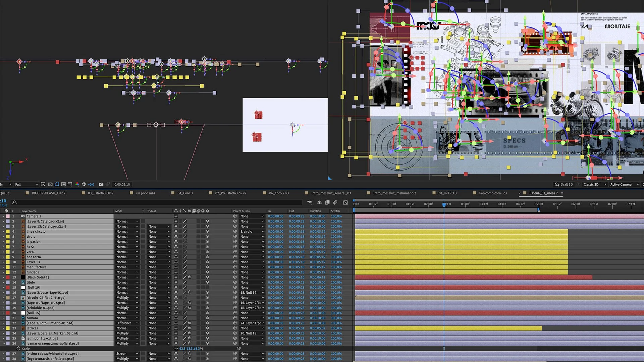The image size is (644, 362).
Task: Expand the Camera 1 layer properties
Action: click(x=3, y=216)
